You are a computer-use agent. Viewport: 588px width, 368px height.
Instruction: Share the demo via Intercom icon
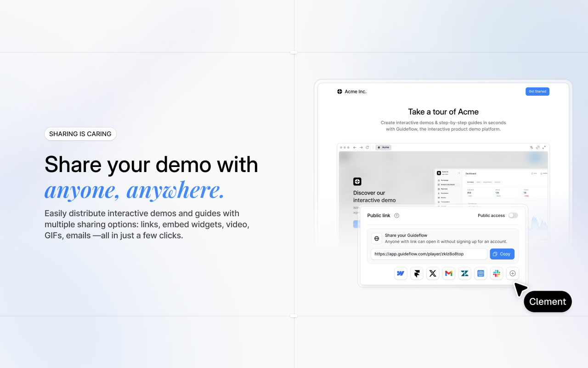(481, 273)
